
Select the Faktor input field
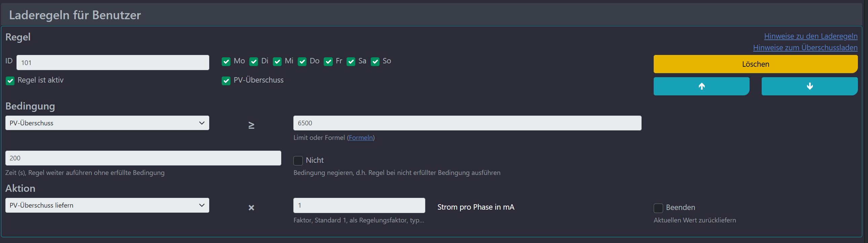click(x=359, y=205)
